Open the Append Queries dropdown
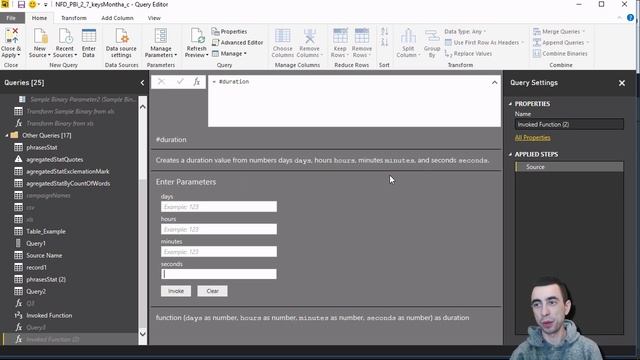The height and width of the screenshot is (360, 640). pos(561,42)
